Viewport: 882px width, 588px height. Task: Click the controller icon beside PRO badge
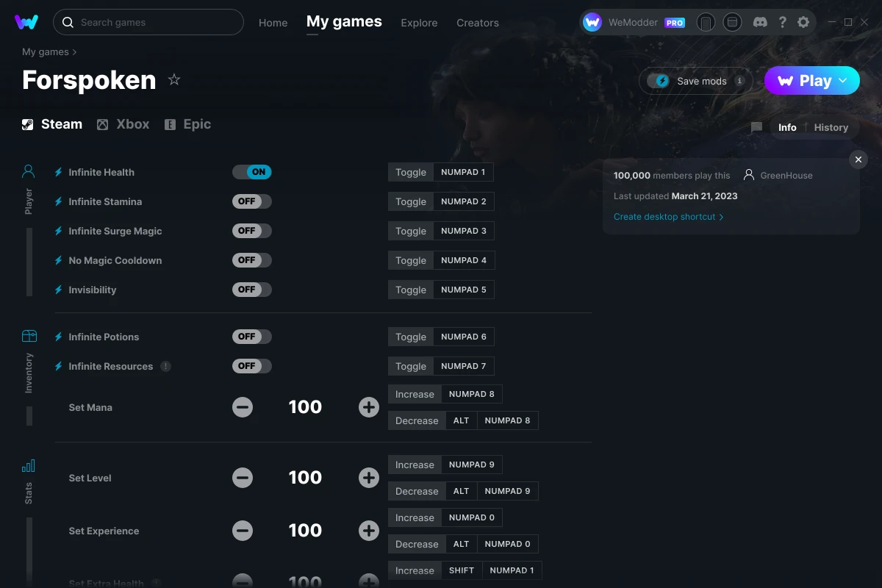706,22
